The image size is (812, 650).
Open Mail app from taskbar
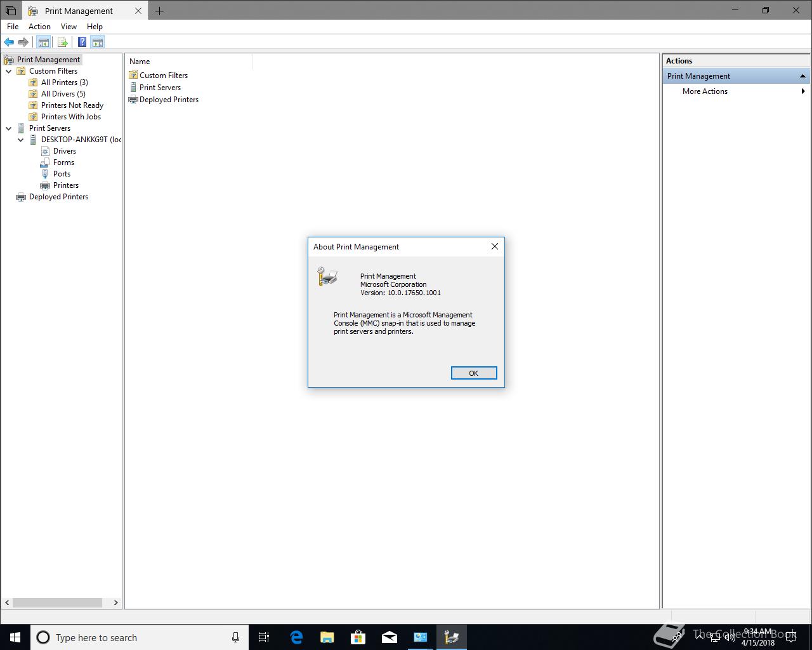[390, 637]
